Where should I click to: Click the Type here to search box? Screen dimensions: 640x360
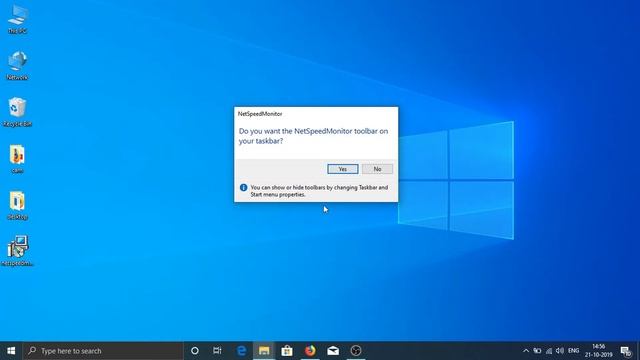pyautogui.click(x=103, y=351)
